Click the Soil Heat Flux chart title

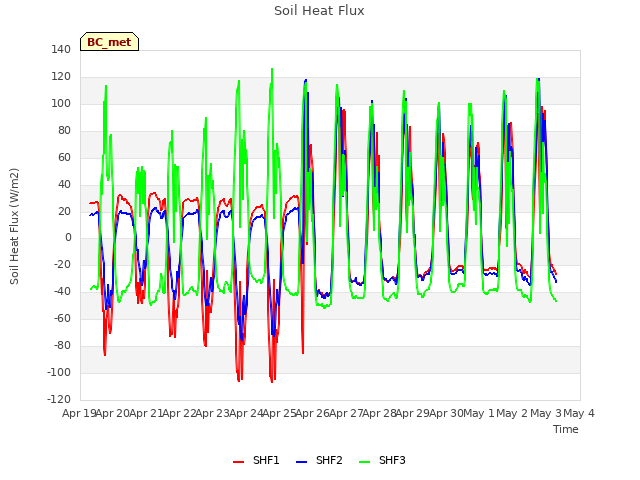319,11
